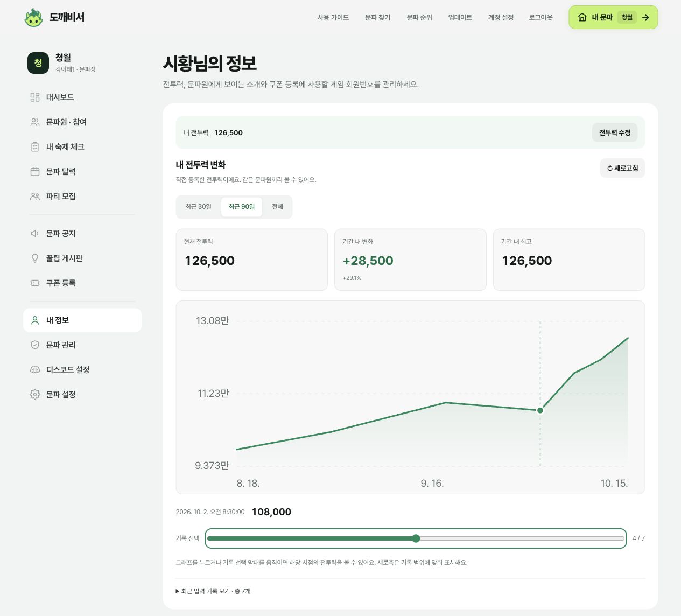Click the 청월 tag in 내 문파 button
681x616 pixels.
(x=627, y=17)
